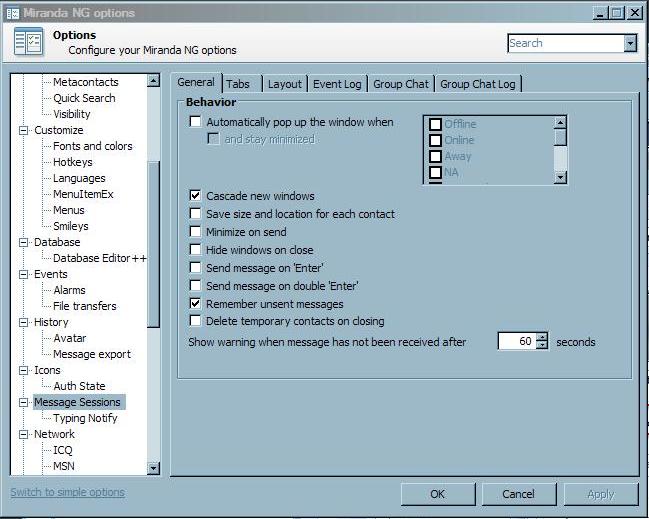
Task: Open Smileys settings
Action: (x=71, y=226)
